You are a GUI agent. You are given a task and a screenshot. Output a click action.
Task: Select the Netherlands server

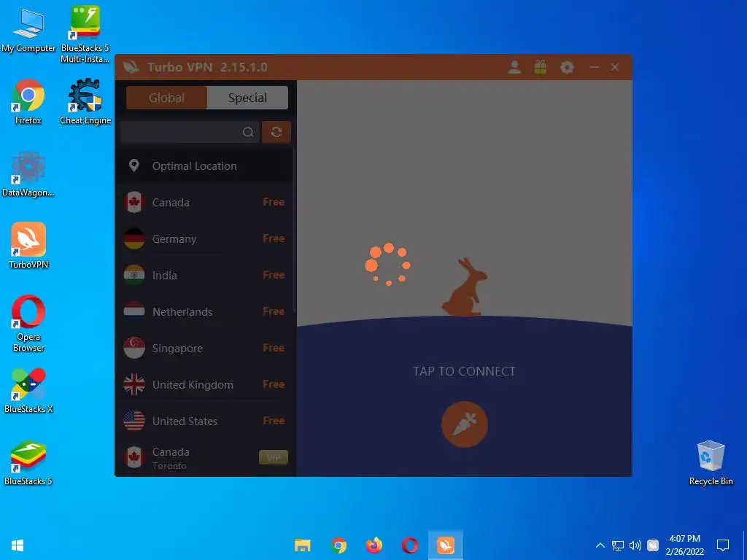click(205, 312)
